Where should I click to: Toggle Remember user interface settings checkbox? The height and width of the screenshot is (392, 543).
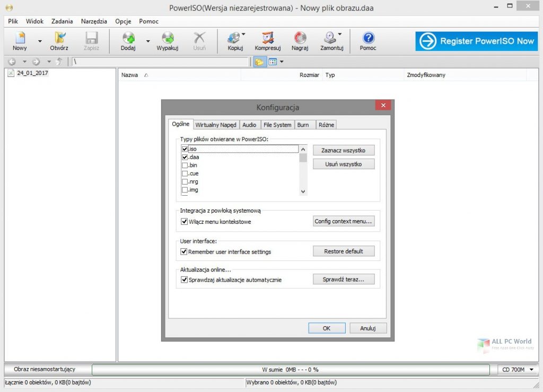184,252
